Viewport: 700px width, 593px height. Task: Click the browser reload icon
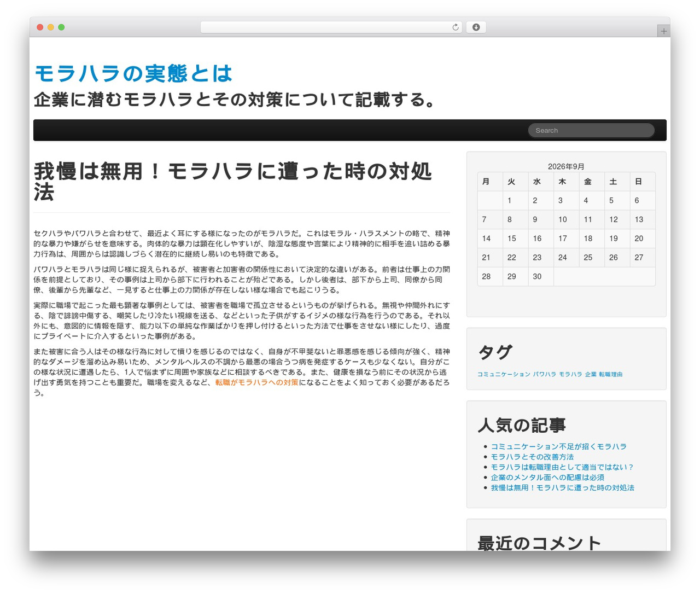pos(455,27)
